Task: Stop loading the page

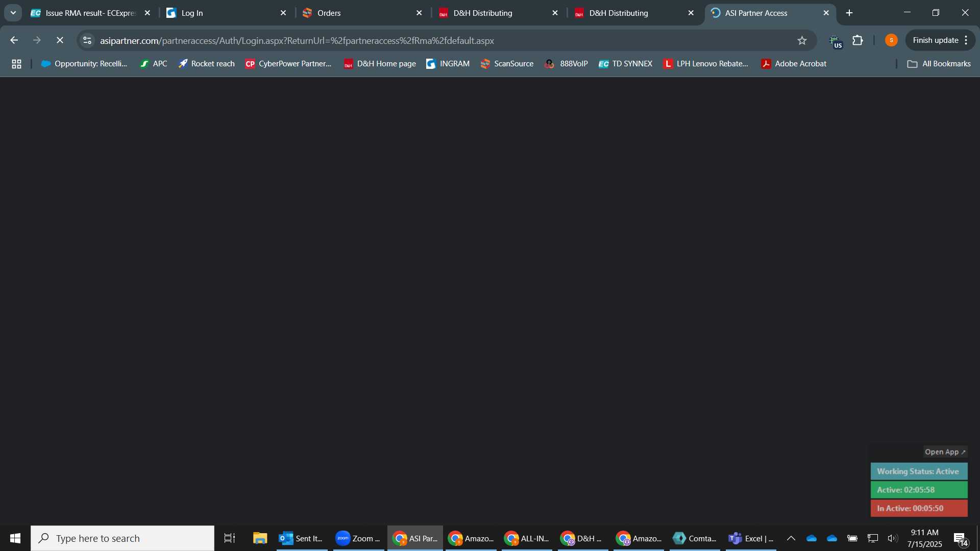Action: 60,40
